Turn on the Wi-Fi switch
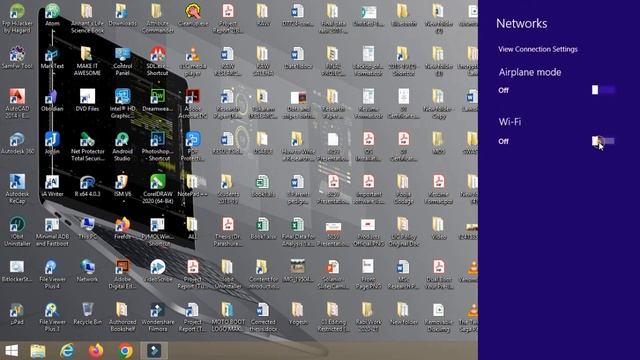The image size is (640, 360). click(603, 141)
